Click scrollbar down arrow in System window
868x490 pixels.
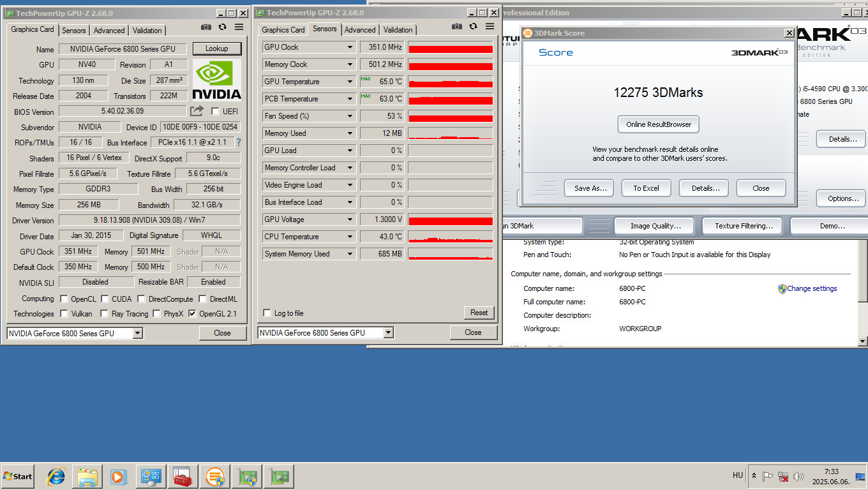click(x=863, y=341)
